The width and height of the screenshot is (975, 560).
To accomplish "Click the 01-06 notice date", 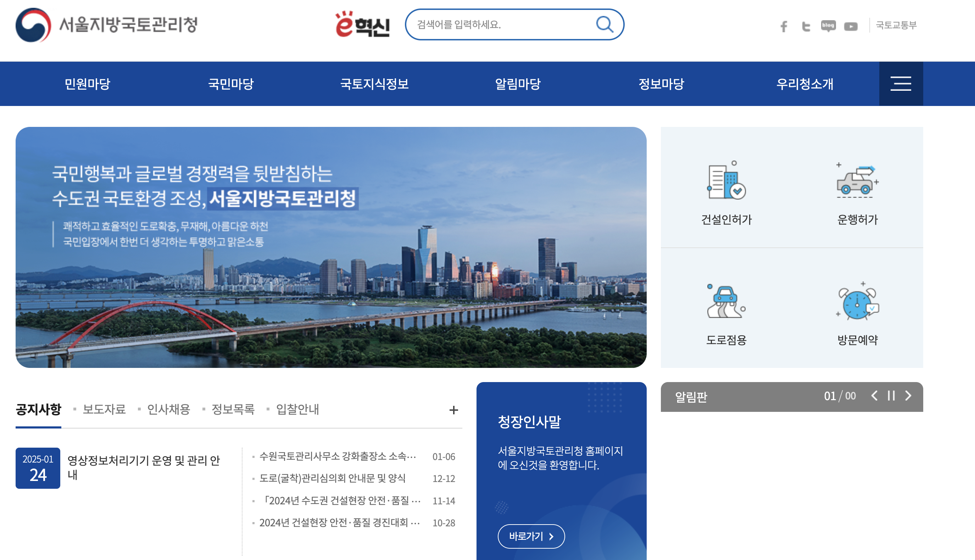I will point(444,457).
